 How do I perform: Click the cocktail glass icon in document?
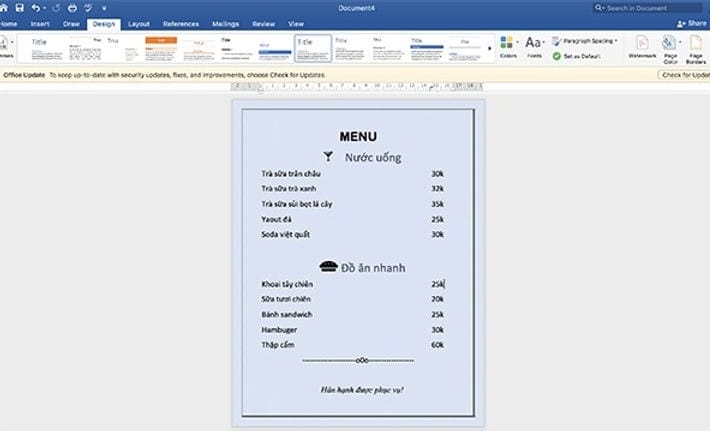[x=328, y=157]
